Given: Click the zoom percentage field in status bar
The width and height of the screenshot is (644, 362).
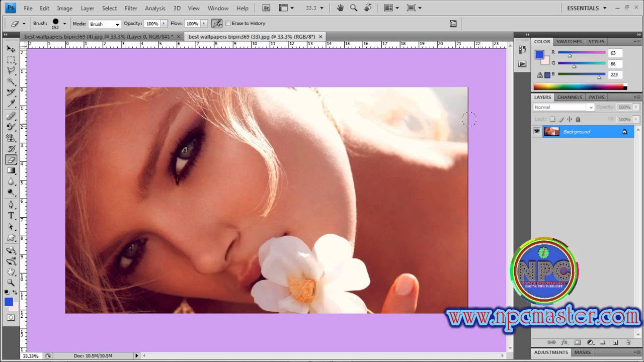Looking at the screenshot, I should coord(31,355).
